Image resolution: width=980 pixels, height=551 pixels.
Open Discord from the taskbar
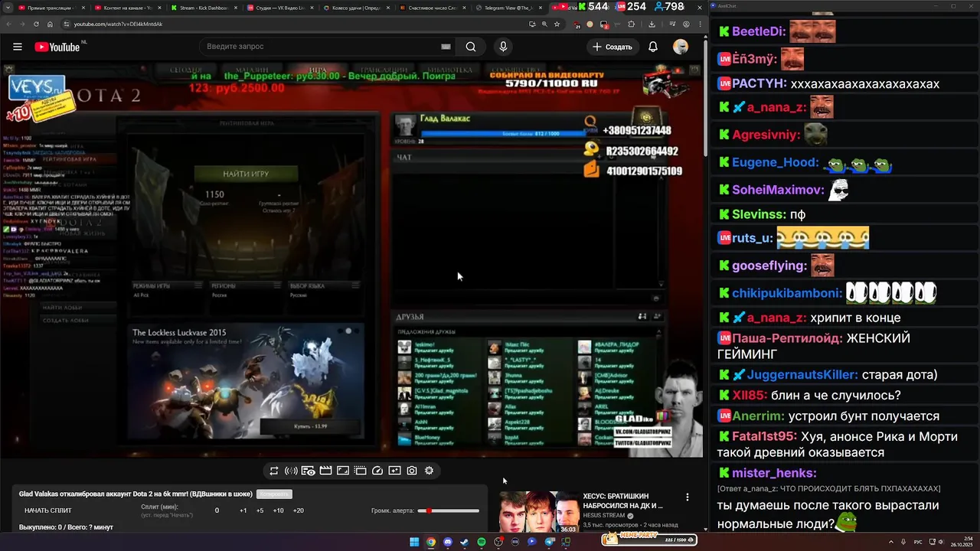[448, 542]
